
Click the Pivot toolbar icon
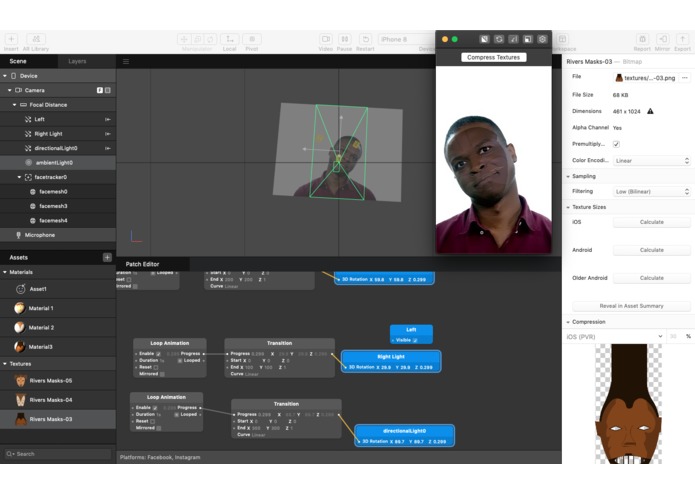(252, 39)
